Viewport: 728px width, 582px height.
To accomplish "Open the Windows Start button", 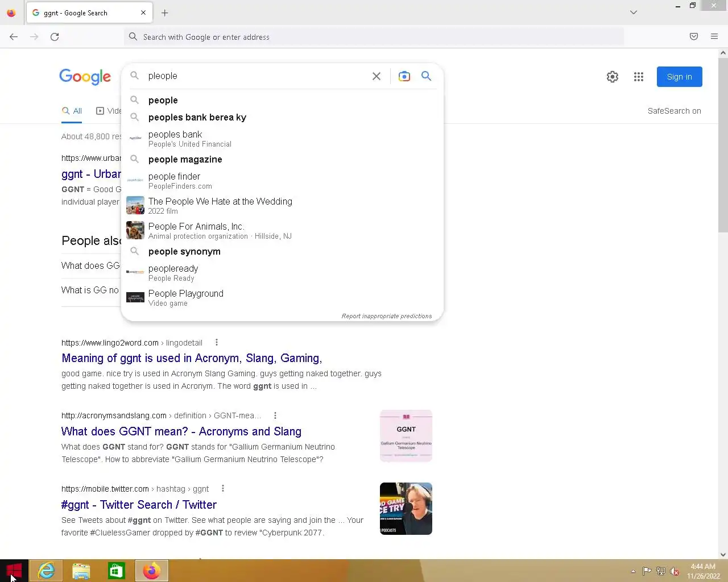I will (14, 571).
